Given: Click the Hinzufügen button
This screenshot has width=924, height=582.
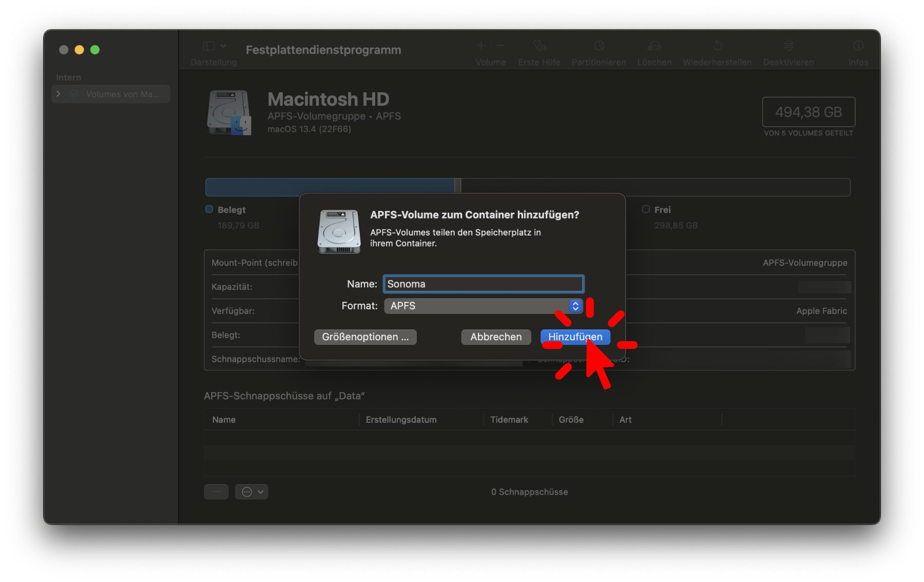Looking at the screenshot, I should click(575, 337).
